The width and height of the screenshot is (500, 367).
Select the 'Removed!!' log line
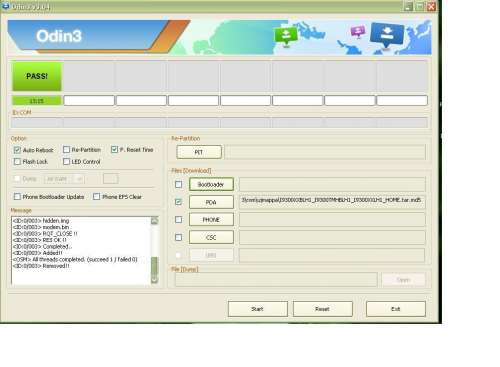(41, 266)
